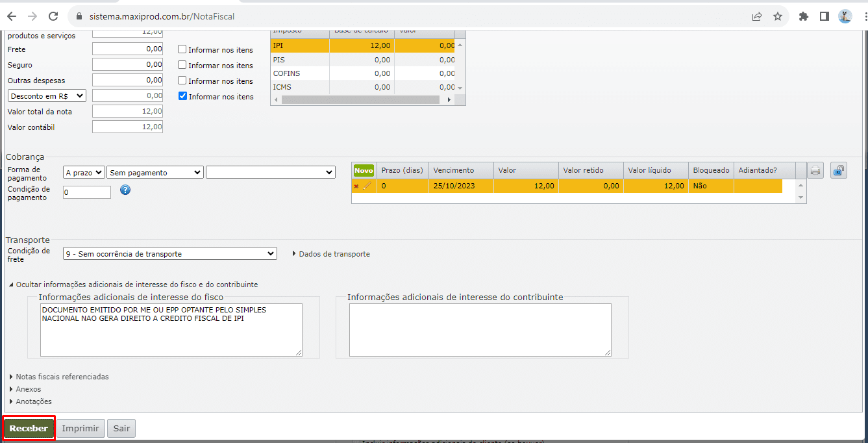868x443 pixels.
Task: Click the 'Adiantado?' column header
Action: (764, 170)
